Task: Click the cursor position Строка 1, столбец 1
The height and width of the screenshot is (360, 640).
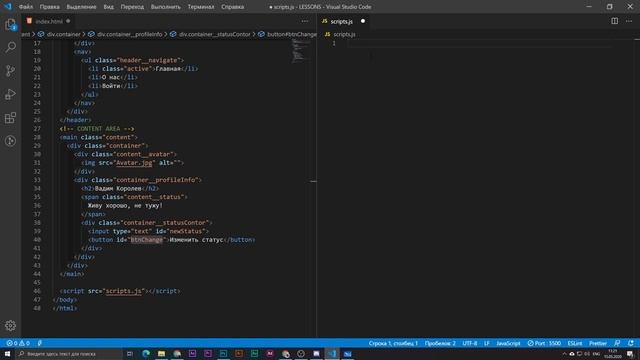Action: click(393, 343)
